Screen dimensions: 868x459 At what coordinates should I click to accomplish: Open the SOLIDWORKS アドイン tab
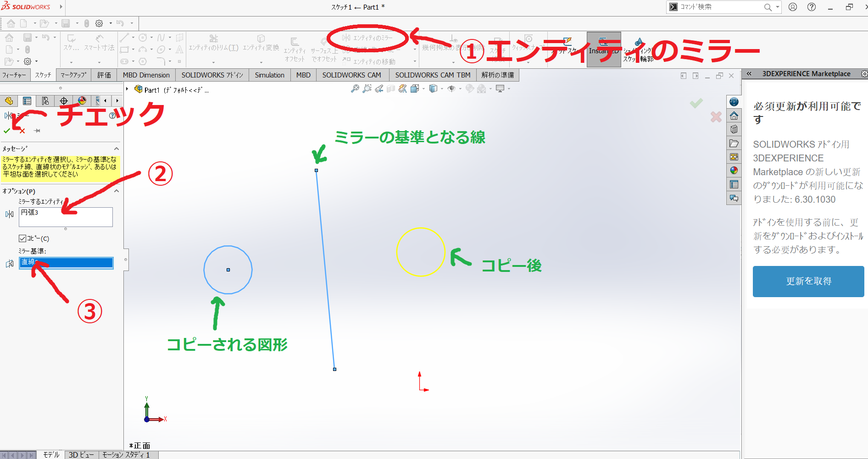[212, 75]
